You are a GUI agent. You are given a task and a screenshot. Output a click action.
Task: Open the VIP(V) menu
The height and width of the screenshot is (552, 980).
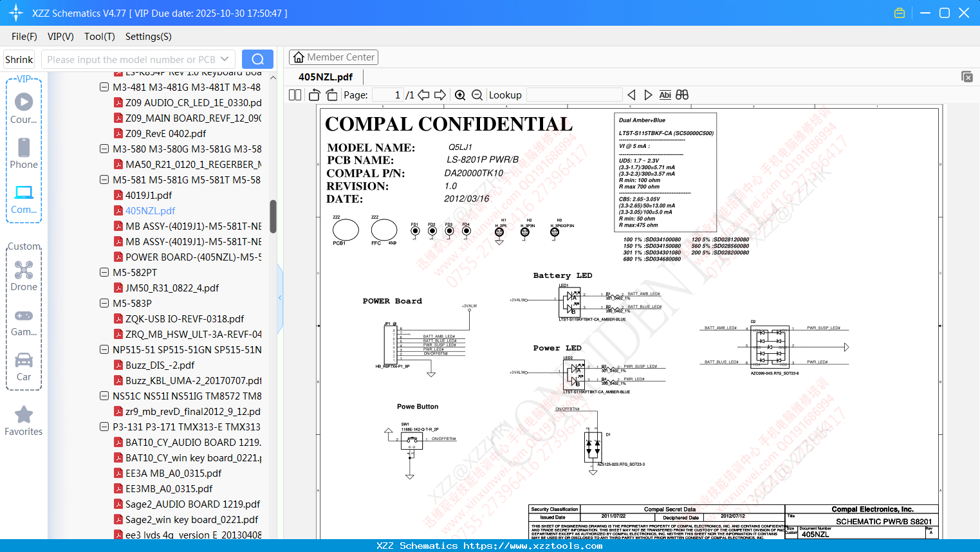60,37
